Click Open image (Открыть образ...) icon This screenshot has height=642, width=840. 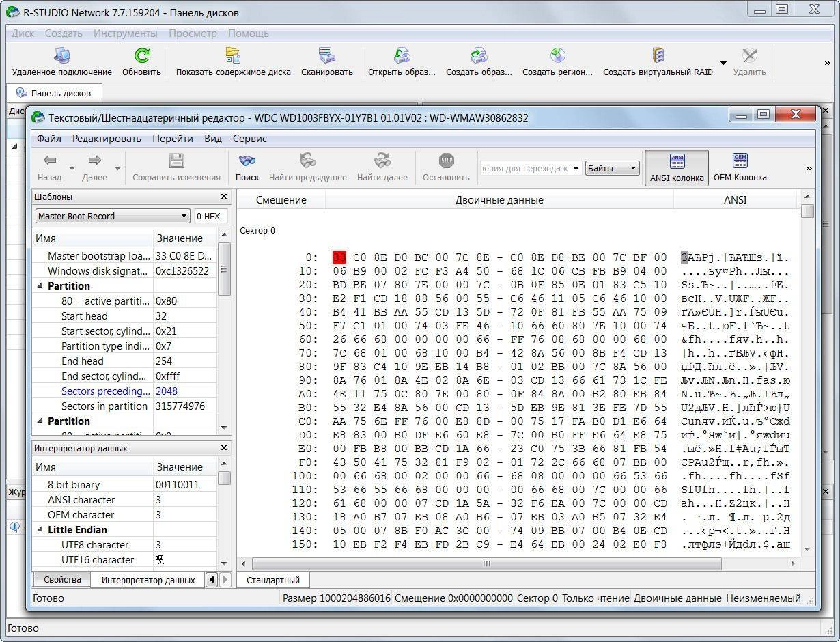pos(402,56)
